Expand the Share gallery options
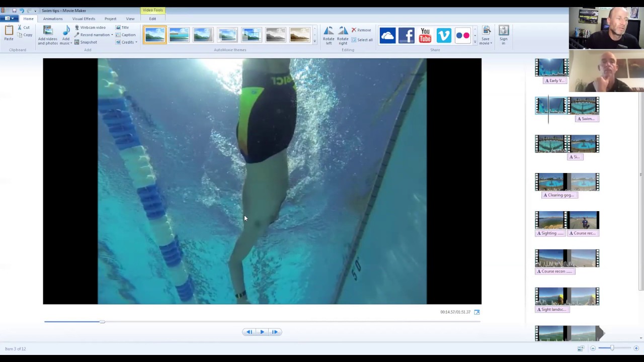The width and height of the screenshot is (644, 362). tap(475, 42)
